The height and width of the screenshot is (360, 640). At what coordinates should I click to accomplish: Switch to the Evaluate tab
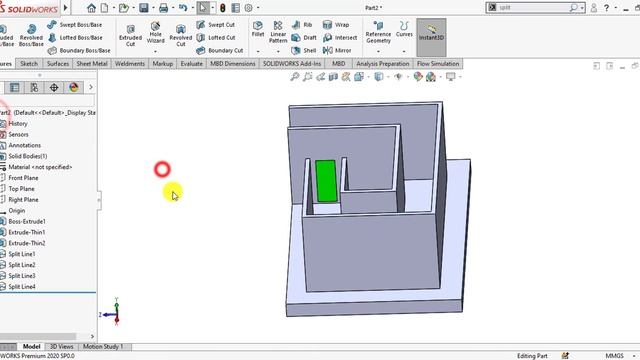pyautogui.click(x=191, y=64)
